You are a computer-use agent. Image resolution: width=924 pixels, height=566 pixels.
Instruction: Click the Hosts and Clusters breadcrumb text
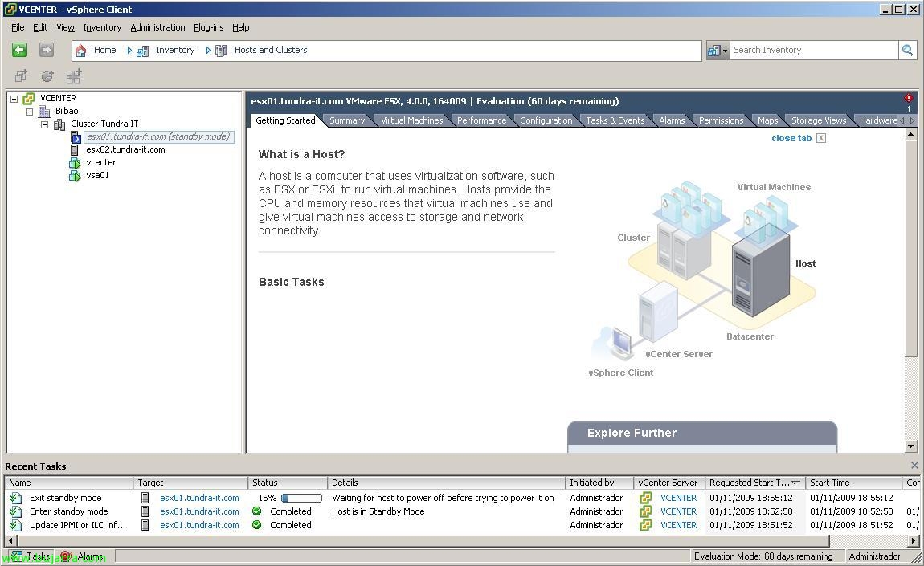coord(271,50)
